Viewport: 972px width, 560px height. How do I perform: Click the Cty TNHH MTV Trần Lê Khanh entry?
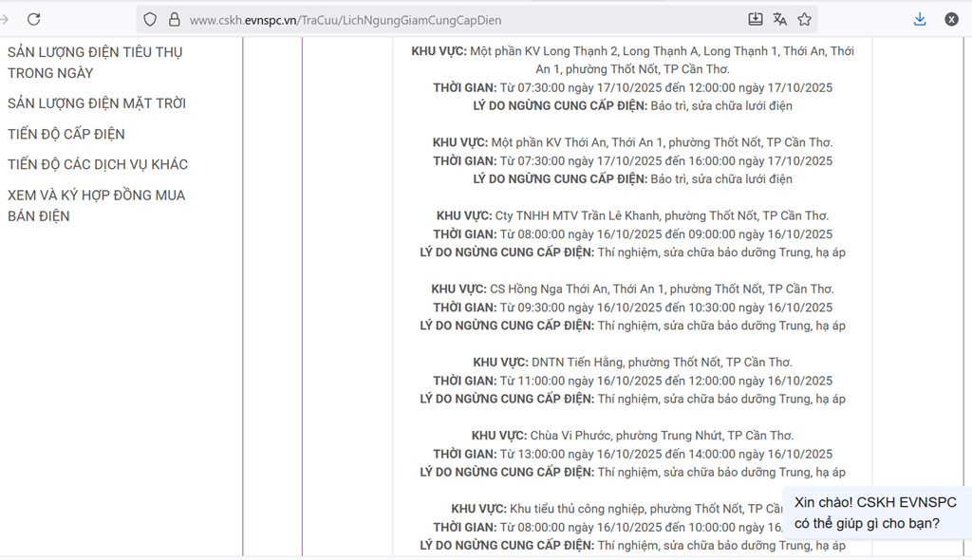(x=632, y=215)
